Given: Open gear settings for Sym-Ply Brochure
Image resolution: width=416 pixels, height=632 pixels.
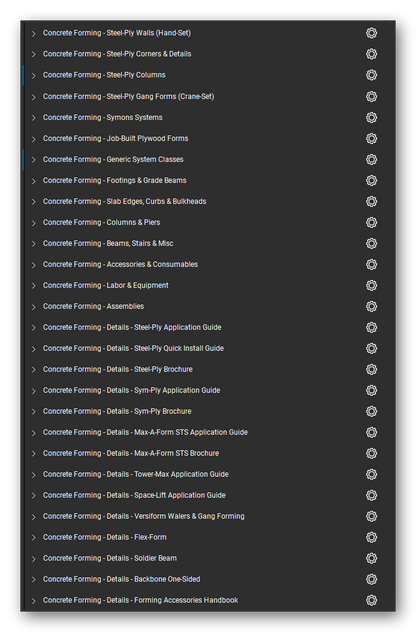Looking at the screenshot, I should (371, 411).
